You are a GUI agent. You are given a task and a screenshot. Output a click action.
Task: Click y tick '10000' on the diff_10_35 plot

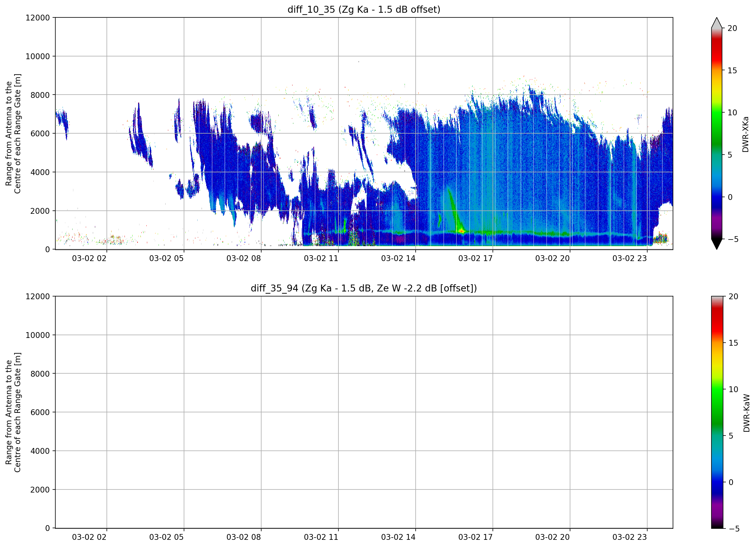point(38,56)
